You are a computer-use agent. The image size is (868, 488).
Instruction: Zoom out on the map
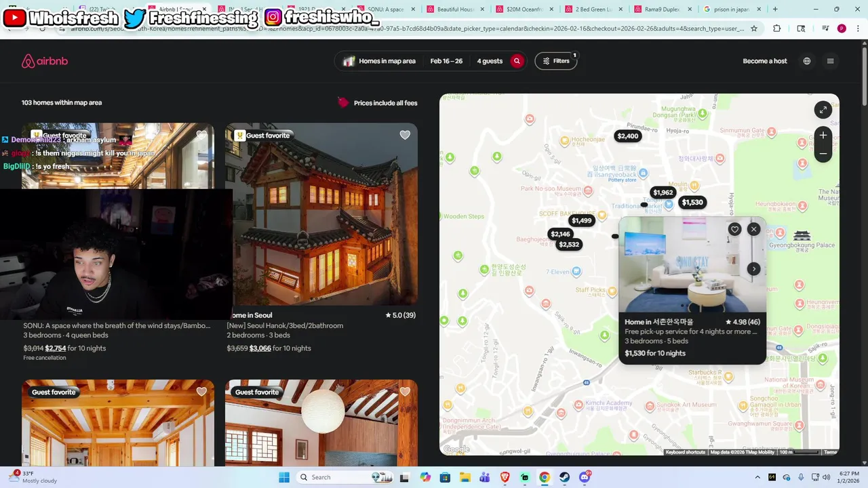click(x=823, y=154)
